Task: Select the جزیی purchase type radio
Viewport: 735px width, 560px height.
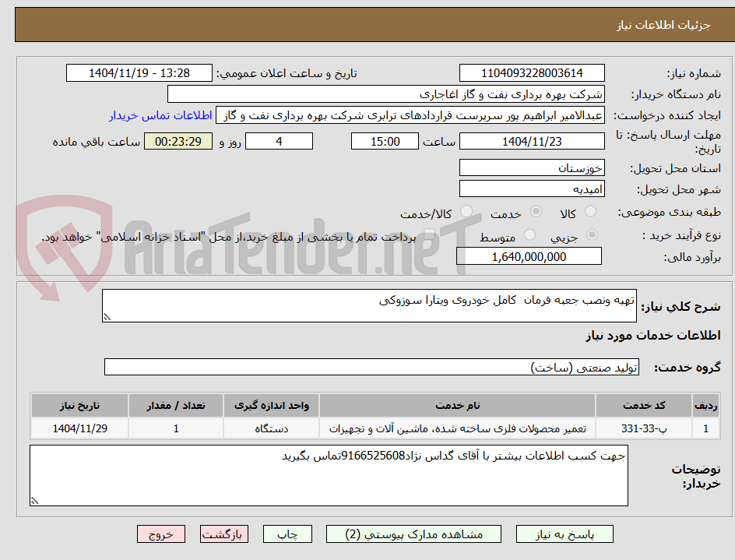Action: [x=592, y=234]
